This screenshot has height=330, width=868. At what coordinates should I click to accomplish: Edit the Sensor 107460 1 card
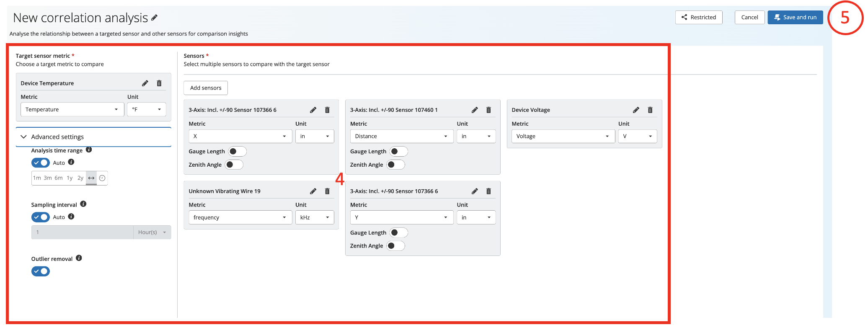pyautogui.click(x=475, y=110)
